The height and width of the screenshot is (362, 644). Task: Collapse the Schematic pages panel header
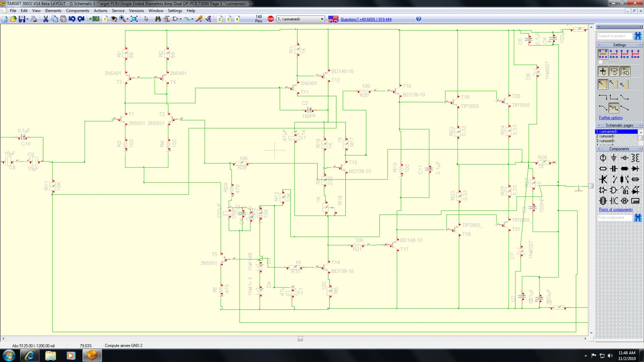(619, 125)
